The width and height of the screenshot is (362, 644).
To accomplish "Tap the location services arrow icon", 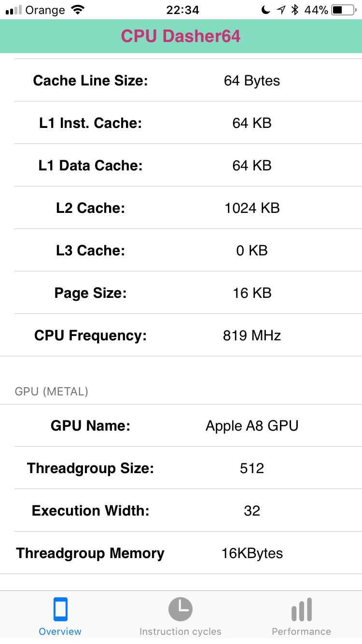I will [x=281, y=10].
